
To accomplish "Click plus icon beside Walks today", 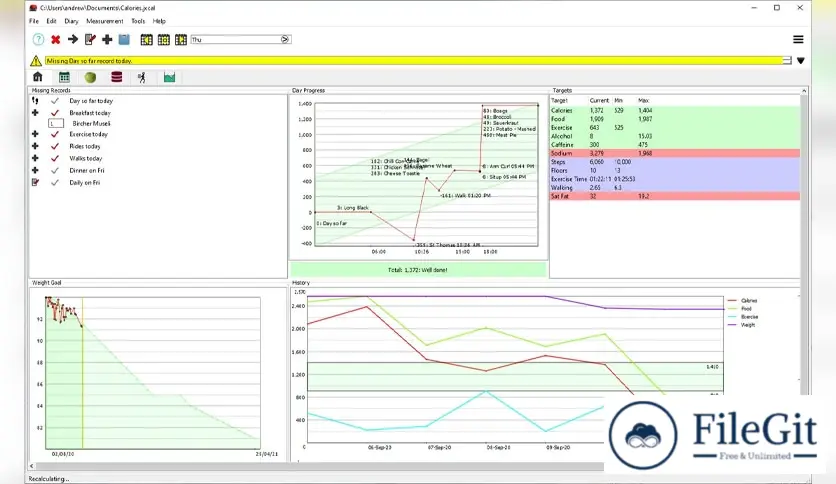I will [35, 158].
